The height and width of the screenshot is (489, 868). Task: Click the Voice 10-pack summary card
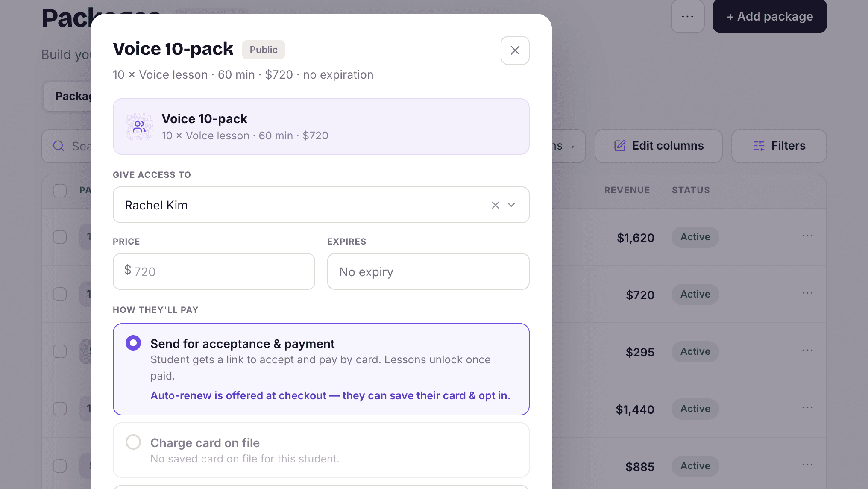[x=321, y=127]
